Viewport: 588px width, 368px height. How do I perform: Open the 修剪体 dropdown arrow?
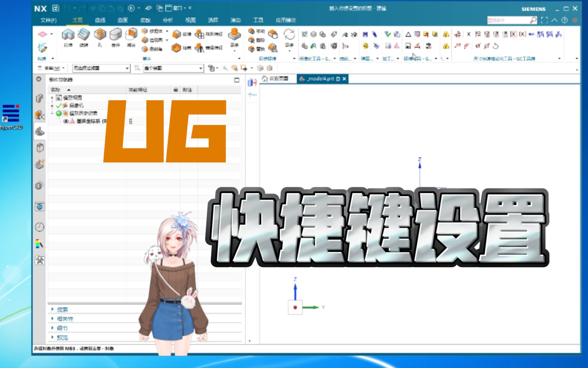(167, 31)
